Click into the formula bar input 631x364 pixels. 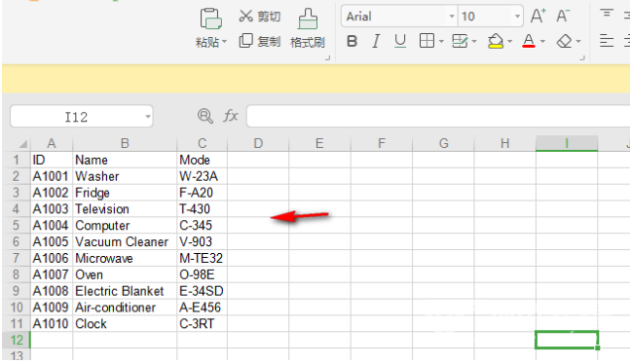[x=438, y=116]
